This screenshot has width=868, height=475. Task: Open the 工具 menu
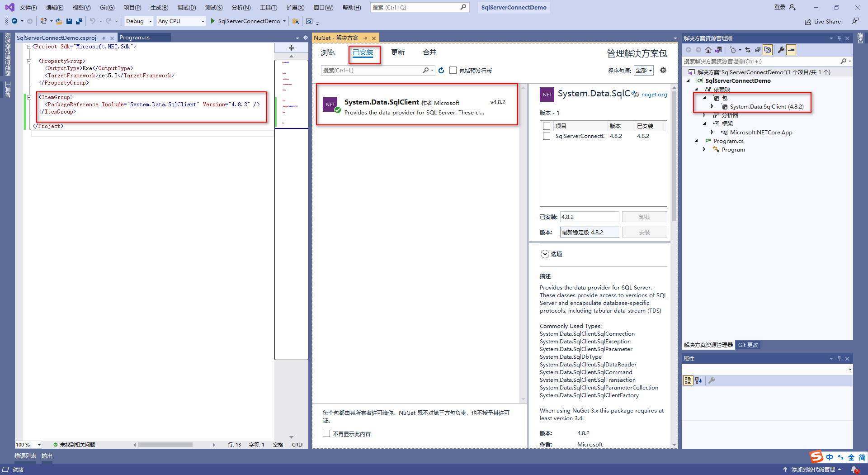(x=269, y=7)
